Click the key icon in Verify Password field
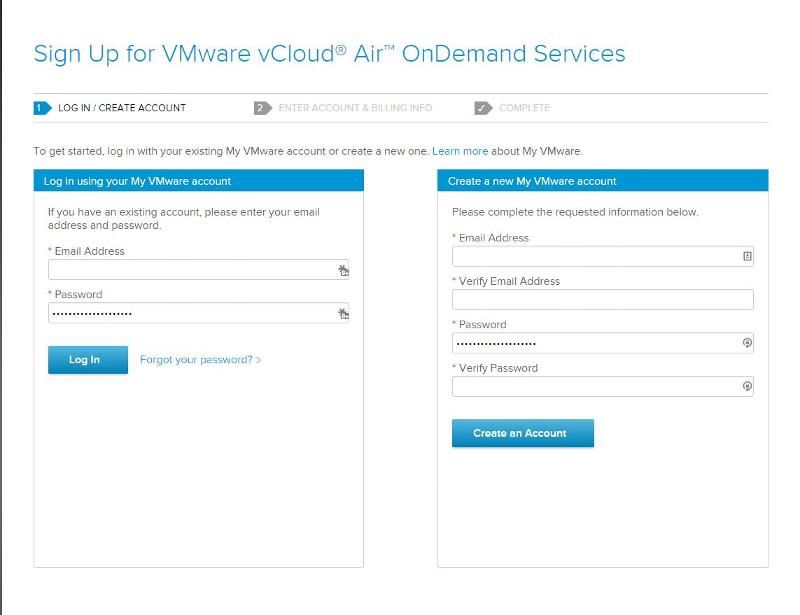Image resolution: width=800 pixels, height=615 pixels. (x=747, y=386)
